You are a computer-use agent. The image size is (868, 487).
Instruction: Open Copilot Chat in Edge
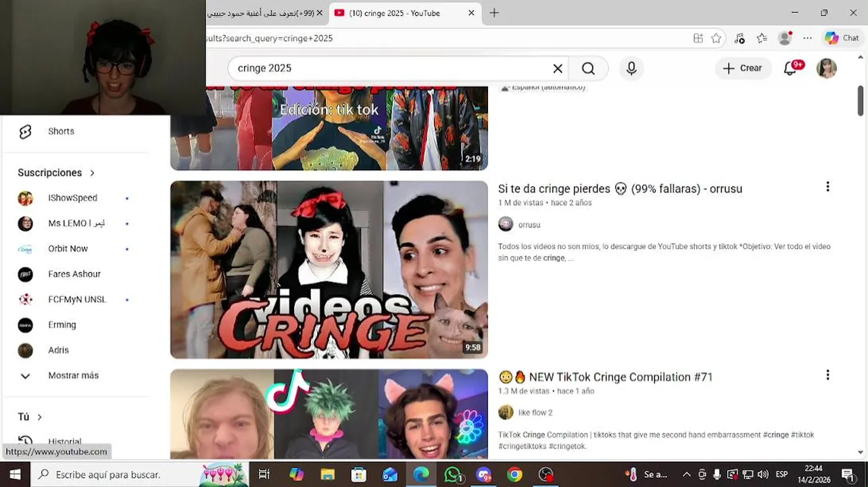tap(842, 38)
